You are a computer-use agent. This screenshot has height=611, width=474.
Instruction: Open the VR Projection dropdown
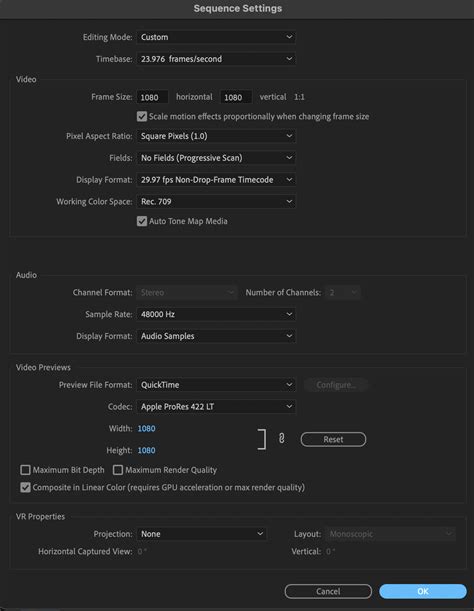click(x=202, y=534)
